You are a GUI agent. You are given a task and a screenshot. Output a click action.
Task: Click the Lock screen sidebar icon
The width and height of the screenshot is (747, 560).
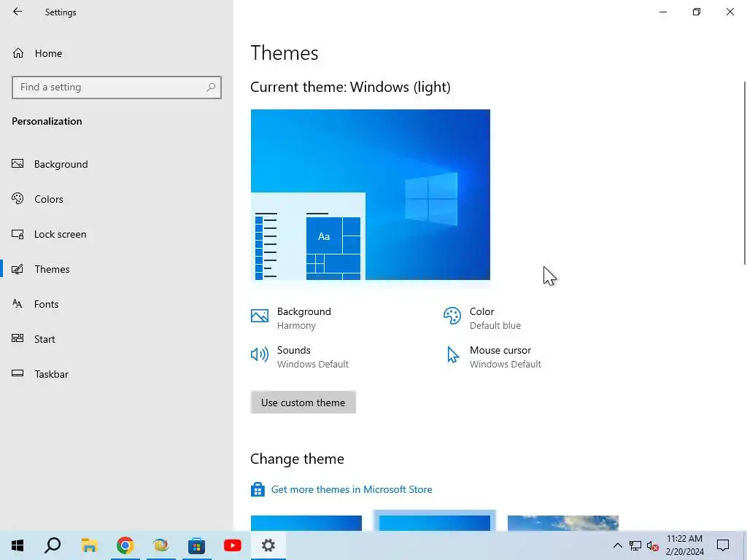coord(18,234)
